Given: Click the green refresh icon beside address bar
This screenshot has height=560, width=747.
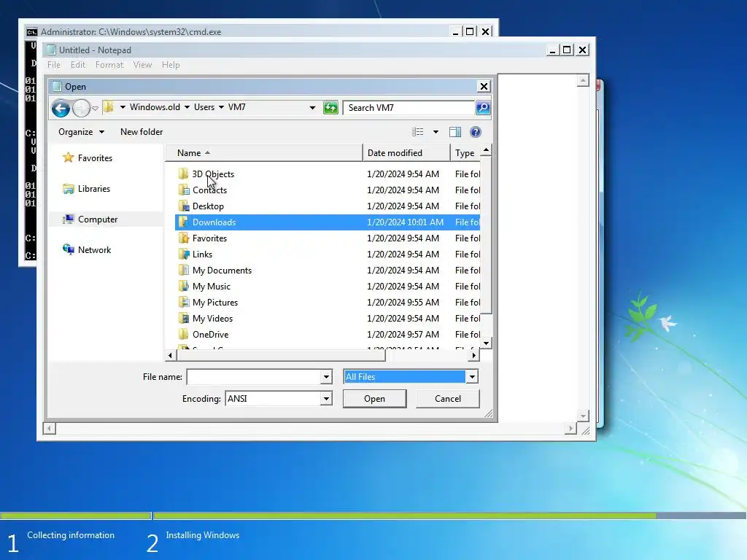Looking at the screenshot, I should pyautogui.click(x=330, y=108).
